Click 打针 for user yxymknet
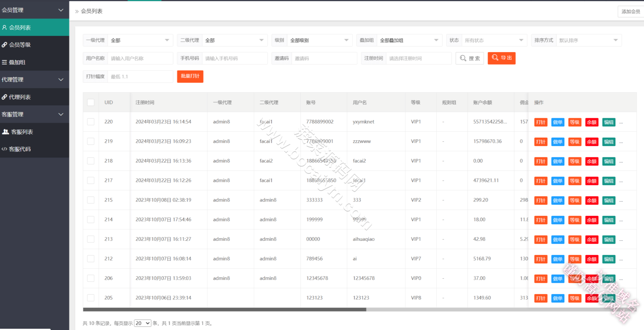 pos(541,122)
